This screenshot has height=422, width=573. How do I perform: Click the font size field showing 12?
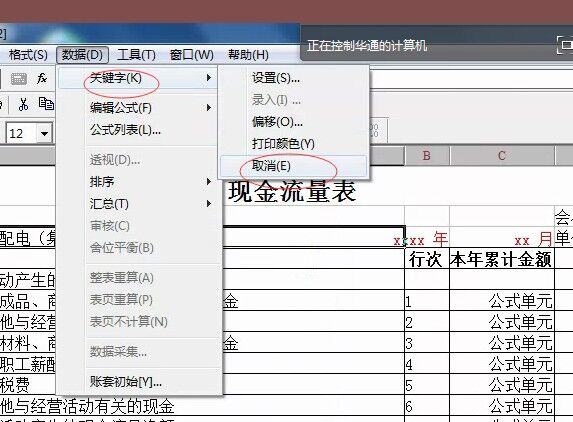pos(21,133)
